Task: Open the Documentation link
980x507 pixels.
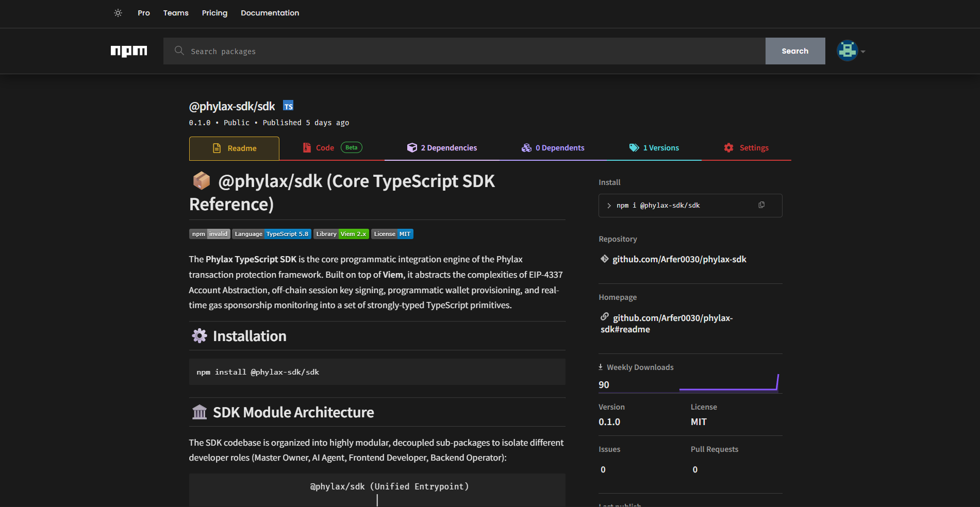Action: pyautogui.click(x=270, y=13)
